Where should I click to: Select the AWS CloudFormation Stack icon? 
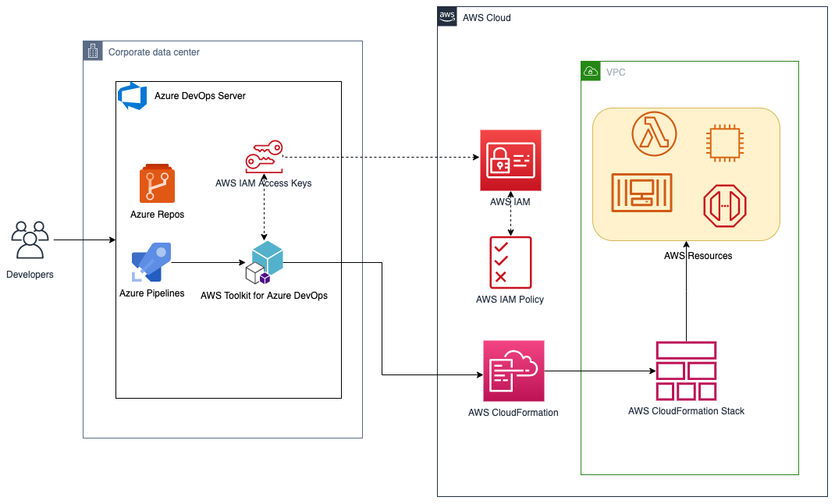(687, 371)
